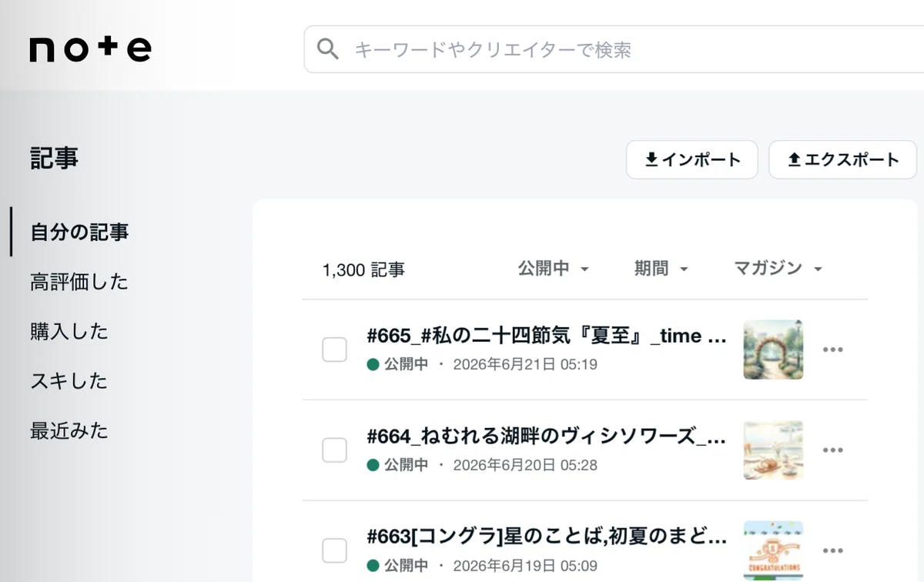Click the note logo
Image resolution: width=924 pixels, height=582 pixels.
pos(90,49)
